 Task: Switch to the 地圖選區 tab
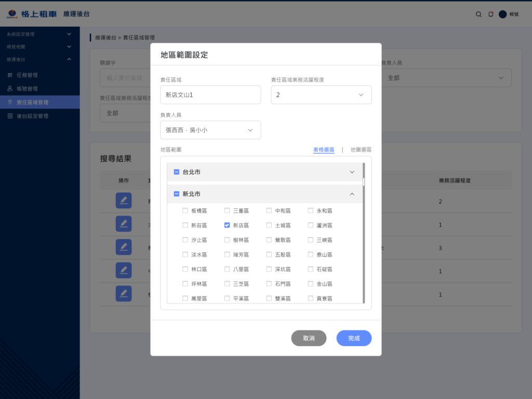(x=361, y=150)
